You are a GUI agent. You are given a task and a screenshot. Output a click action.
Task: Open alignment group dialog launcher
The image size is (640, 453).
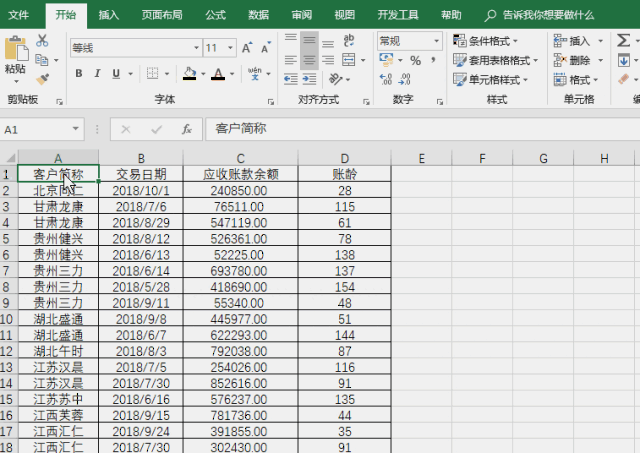click(x=366, y=102)
